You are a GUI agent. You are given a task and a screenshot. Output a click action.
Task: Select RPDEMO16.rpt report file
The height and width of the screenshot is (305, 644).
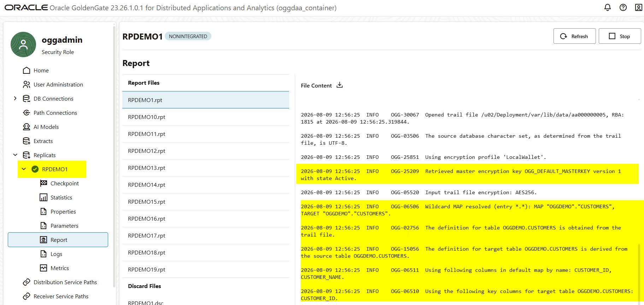click(206, 219)
